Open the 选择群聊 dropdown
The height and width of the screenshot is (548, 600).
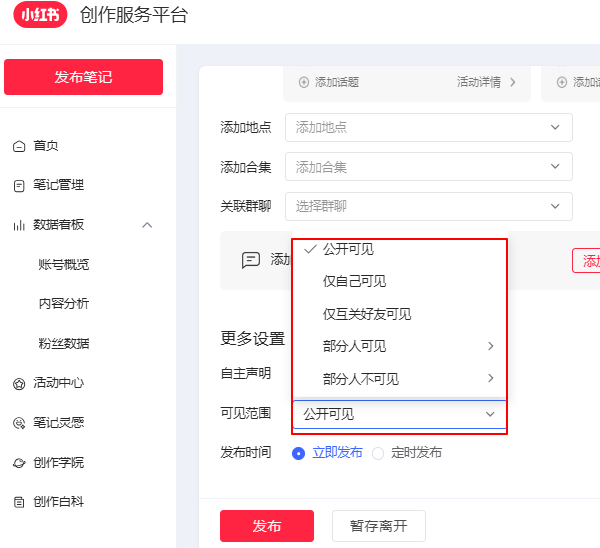[x=429, y=207]
